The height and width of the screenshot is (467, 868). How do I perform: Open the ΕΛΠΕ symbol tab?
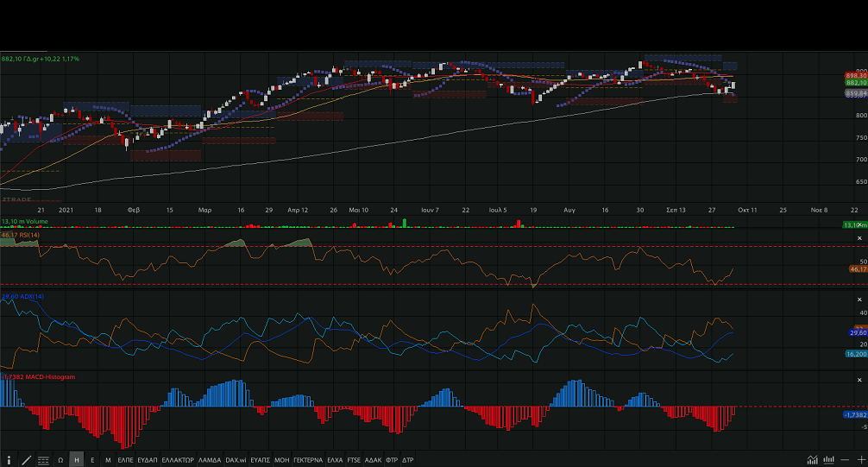pyautogui.click(x=125, y=460)
